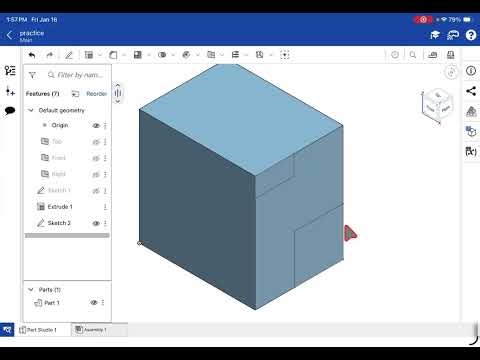Click the dashed selection box toolbar icon

click(x=285, y=55)
